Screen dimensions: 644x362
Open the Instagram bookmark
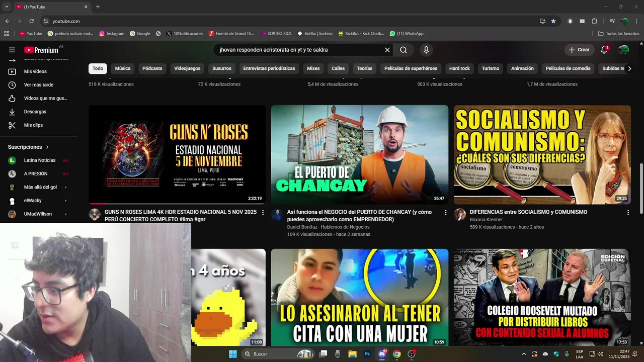pos(112,34)
